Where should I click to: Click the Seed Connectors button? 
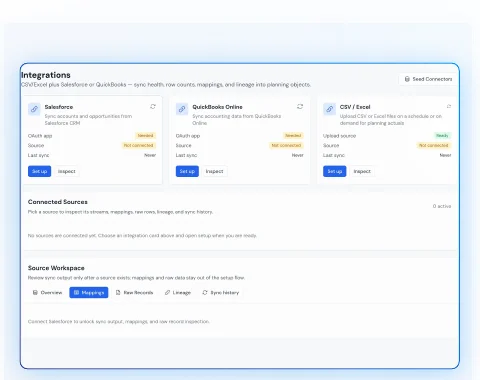[428, 79]
